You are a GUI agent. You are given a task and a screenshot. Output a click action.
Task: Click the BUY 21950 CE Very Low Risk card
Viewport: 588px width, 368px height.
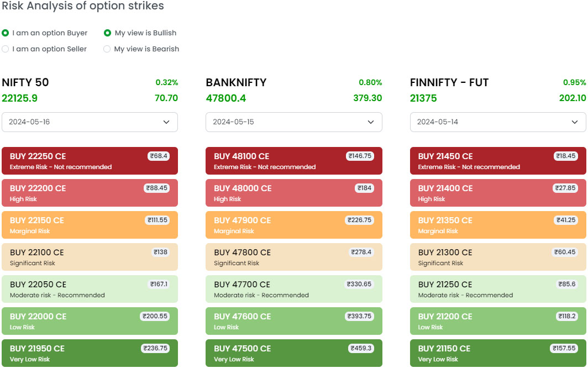tap(90, 353)
